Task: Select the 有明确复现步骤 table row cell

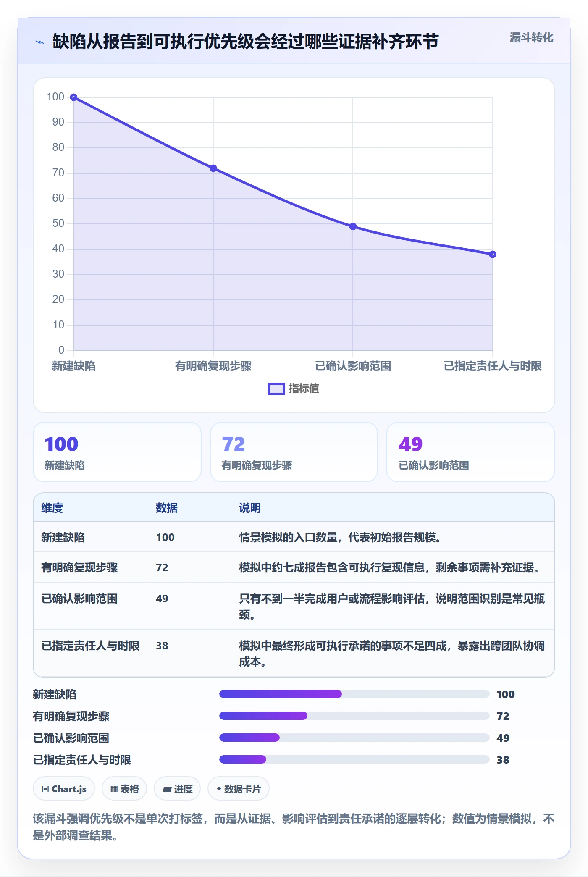Action: 79,567
